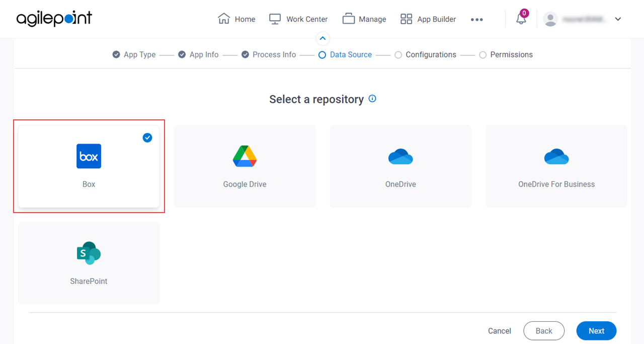
Task: Collapse the header with the up chevron
Action: 323,38
